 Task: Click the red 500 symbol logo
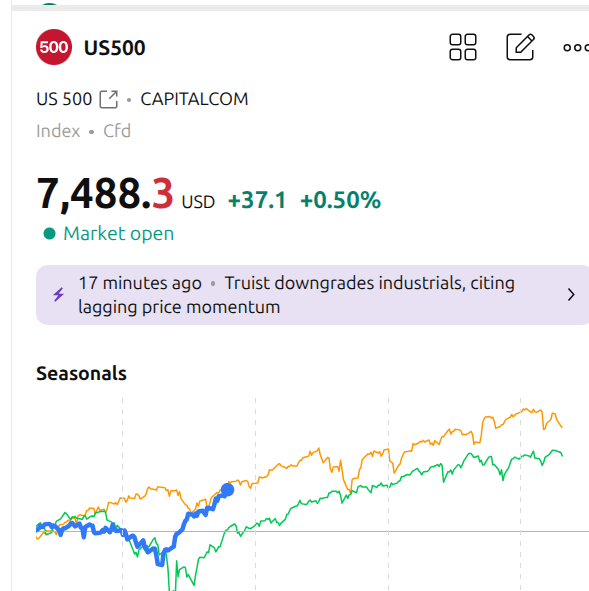[x=54, y=47]
